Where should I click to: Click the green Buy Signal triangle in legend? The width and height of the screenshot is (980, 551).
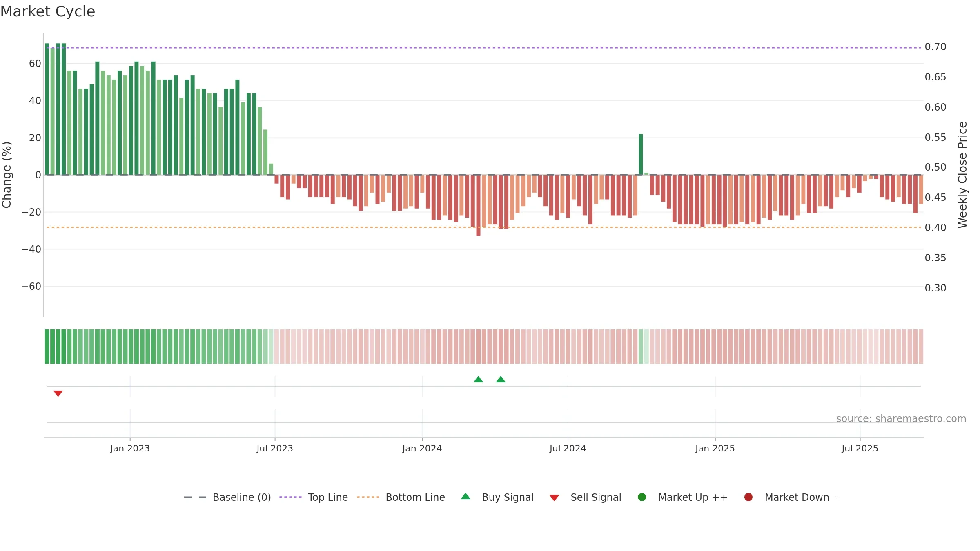tap(465, 496)
